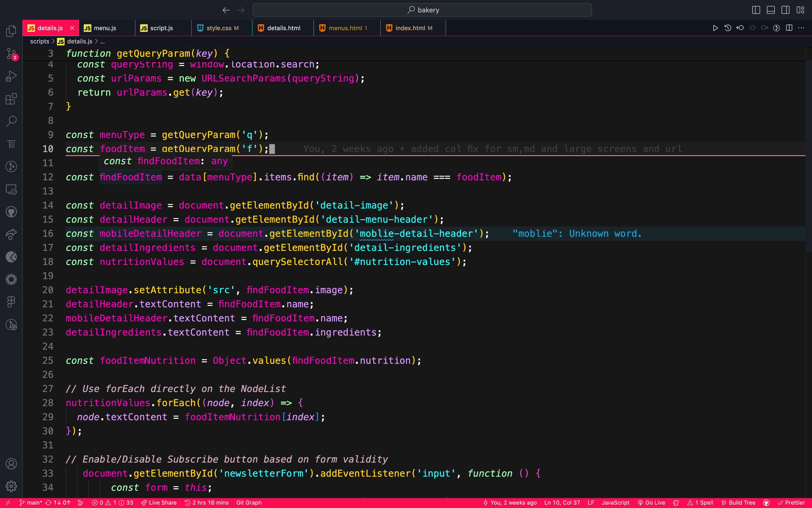
Task: Synchronize changes 1↓ 0↑ in status bar
Action: click(x=58, y=503)
